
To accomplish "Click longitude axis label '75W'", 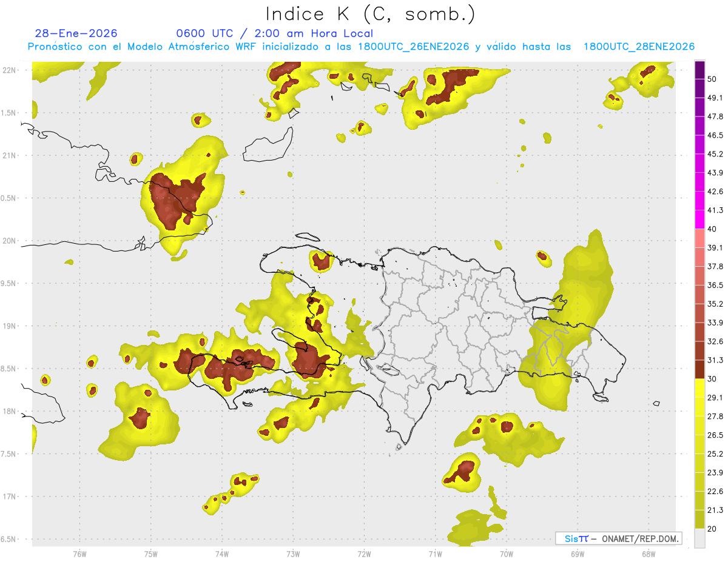I will click(150, 554).
